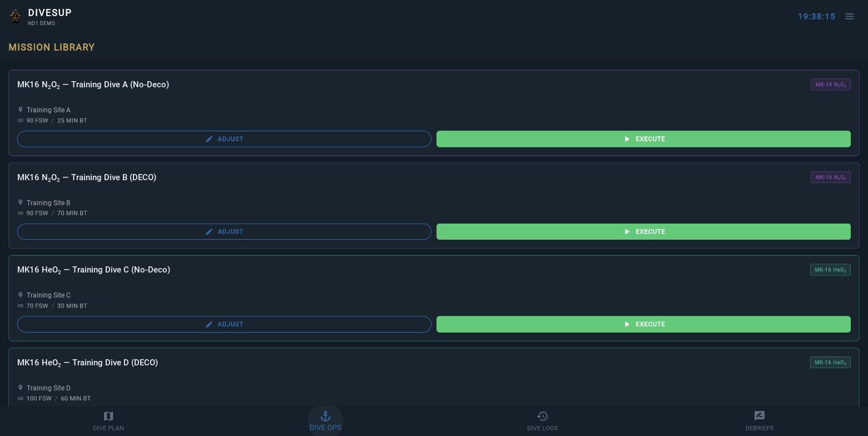868x436 pixels.
Task: Adjust the Training Dive C mission
Action: click(x=224, y=324)
